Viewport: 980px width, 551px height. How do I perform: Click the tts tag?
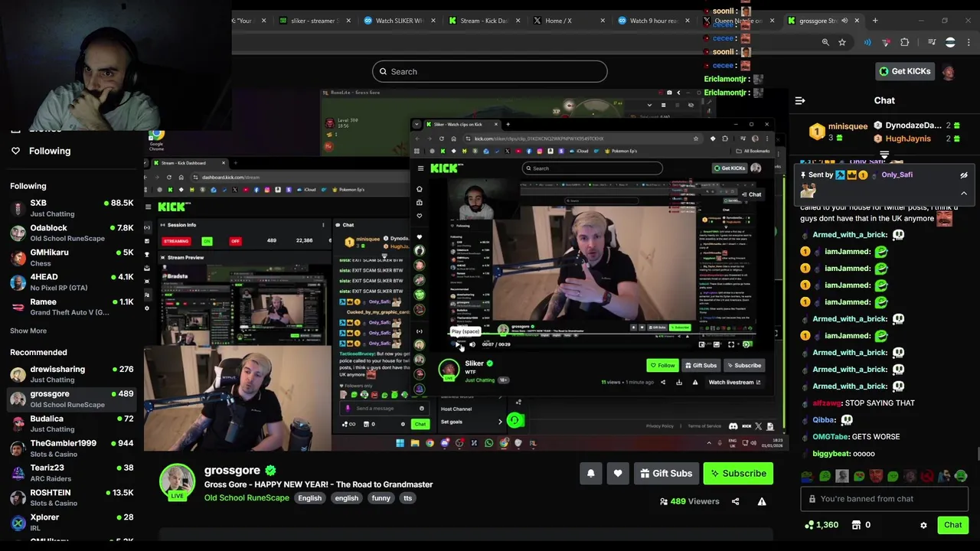pyautogui.click(x=407, y=498)
